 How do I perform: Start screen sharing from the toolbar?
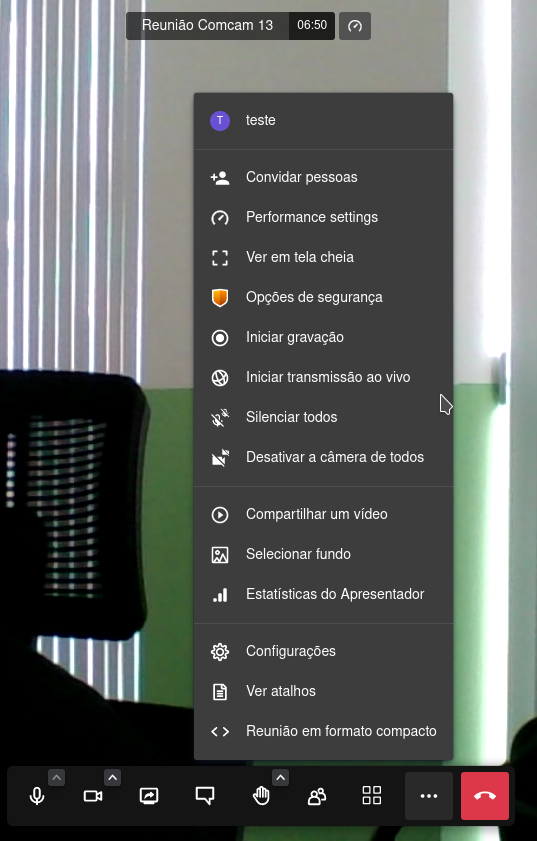149,796
